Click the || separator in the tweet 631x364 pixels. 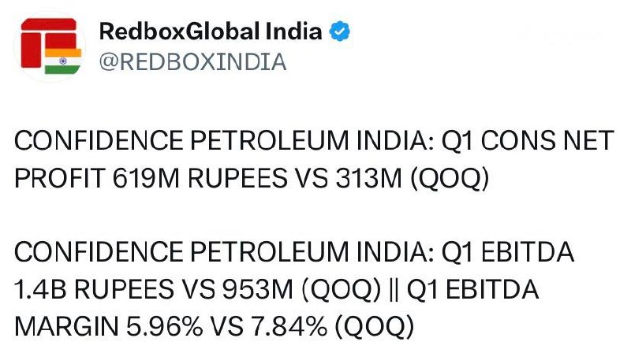coord(394,290)
